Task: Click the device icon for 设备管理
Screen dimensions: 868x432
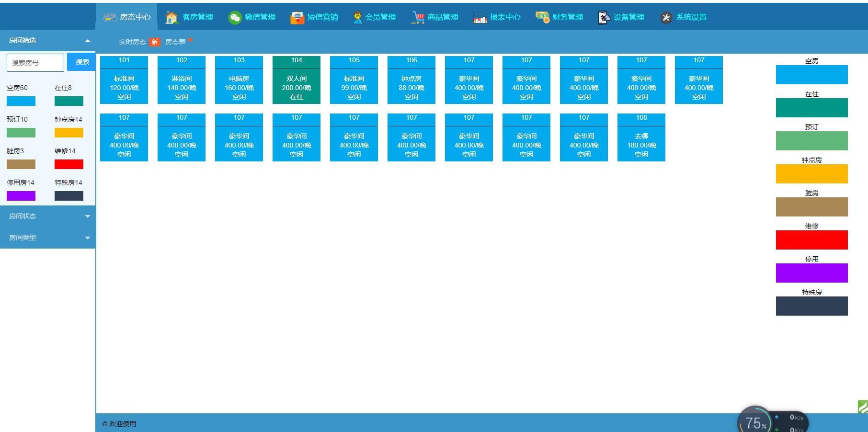Action: [604, 17]
